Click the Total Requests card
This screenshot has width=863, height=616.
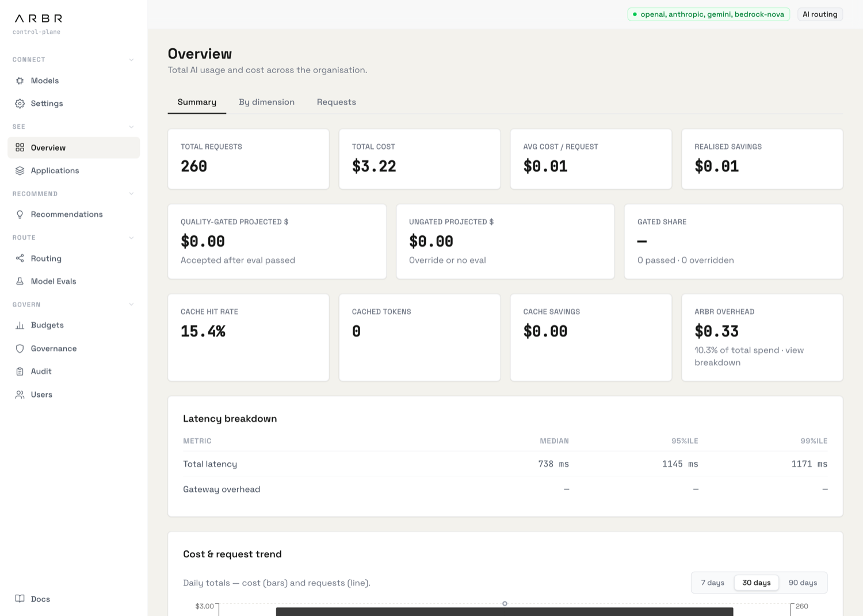[x=249, y=159]
